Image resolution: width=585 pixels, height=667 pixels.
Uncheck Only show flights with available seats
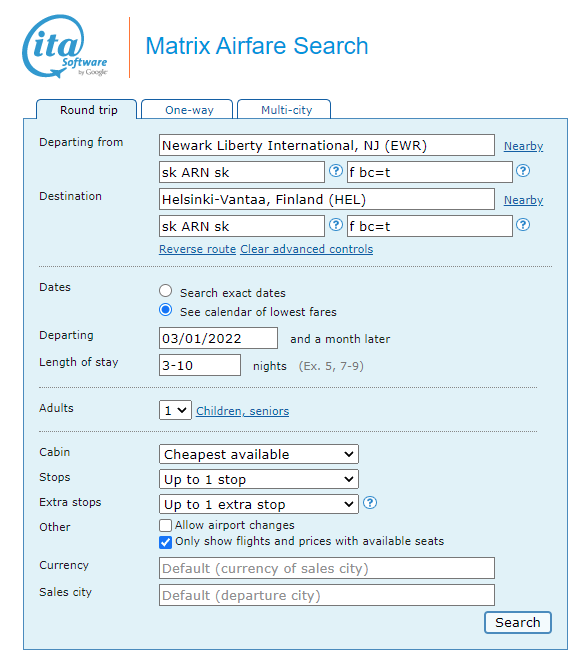pos(166,542)
